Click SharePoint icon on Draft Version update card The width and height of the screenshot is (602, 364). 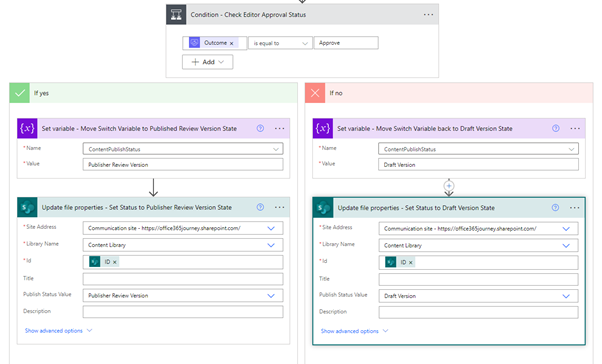click(x=323, y=208)
